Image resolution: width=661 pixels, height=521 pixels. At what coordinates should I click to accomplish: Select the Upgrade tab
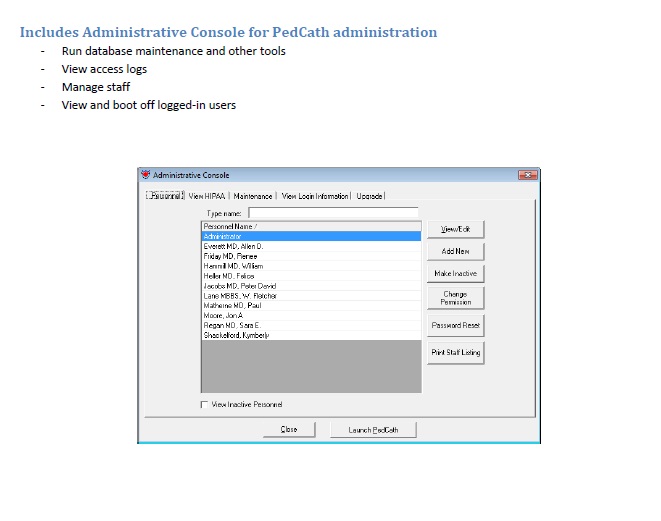click(x=369, y=196)
